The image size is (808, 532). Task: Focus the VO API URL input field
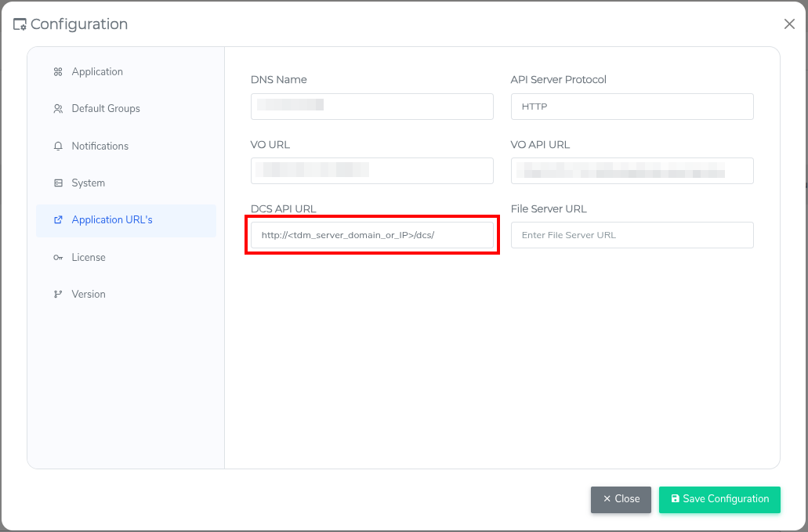point(632,171)
